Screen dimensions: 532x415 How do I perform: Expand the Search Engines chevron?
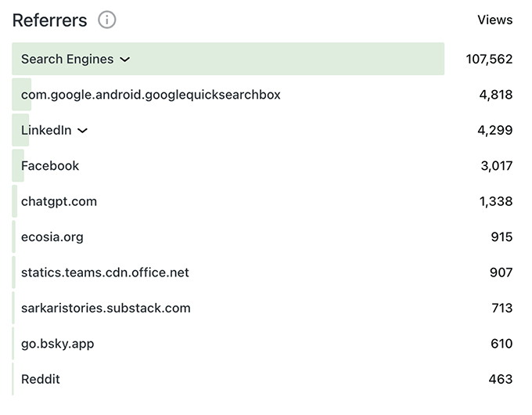pyautogui.click(x=125, y=60)
